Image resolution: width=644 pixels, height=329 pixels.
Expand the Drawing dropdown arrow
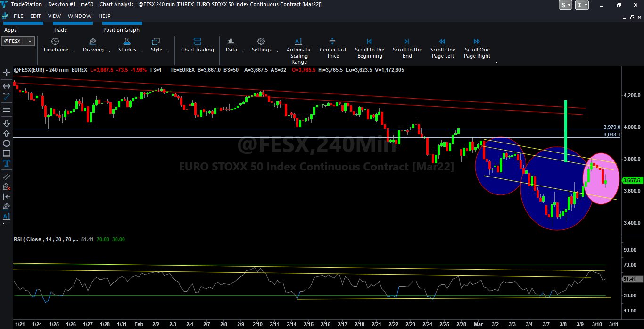click(109, 51)
